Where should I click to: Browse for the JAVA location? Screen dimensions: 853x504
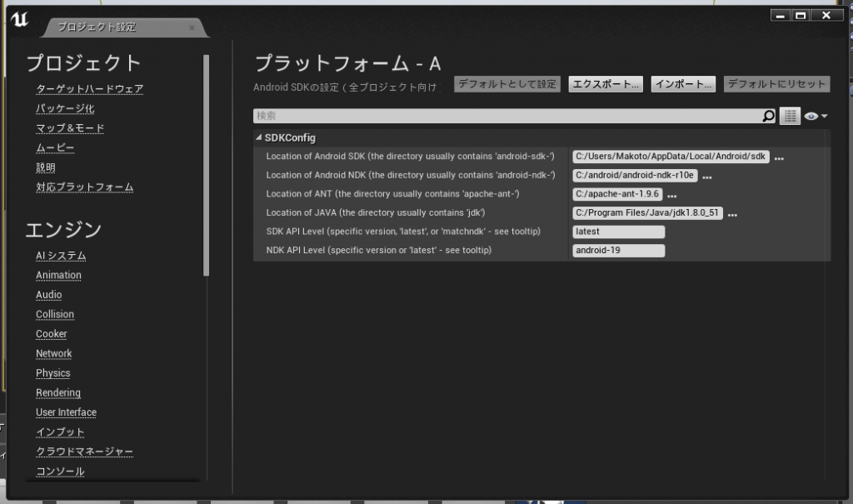(732, 214)
